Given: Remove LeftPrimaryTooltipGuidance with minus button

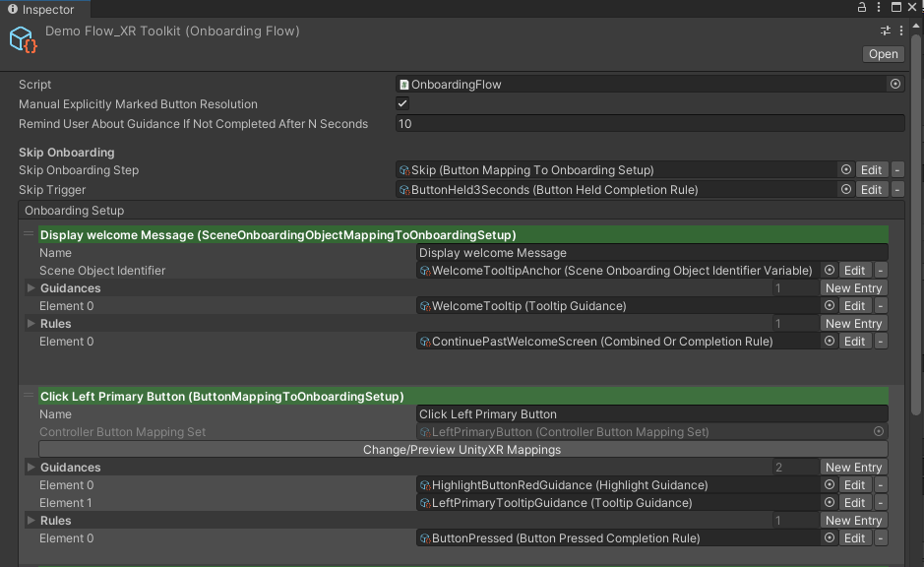Looking at the screenshot, I should coord(881,502).
